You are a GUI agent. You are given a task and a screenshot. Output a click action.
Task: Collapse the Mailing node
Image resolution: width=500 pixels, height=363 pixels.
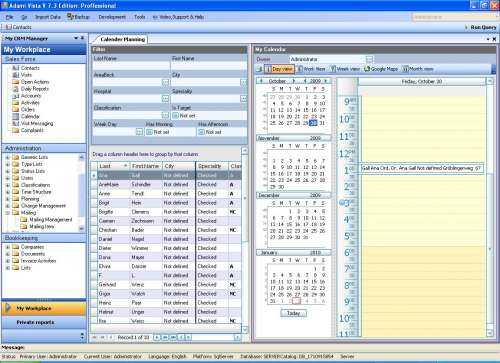pos(7,213)
